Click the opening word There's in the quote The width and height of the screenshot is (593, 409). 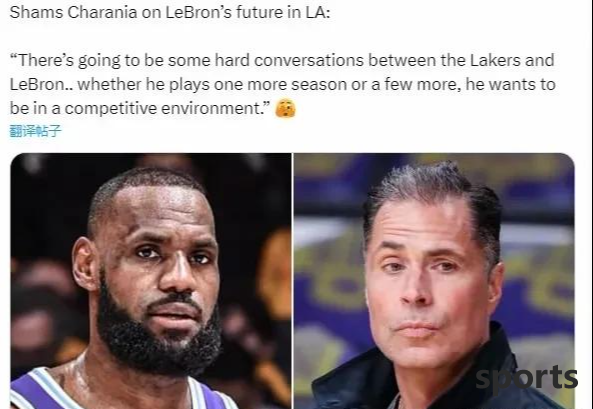[x=42, y=60]
